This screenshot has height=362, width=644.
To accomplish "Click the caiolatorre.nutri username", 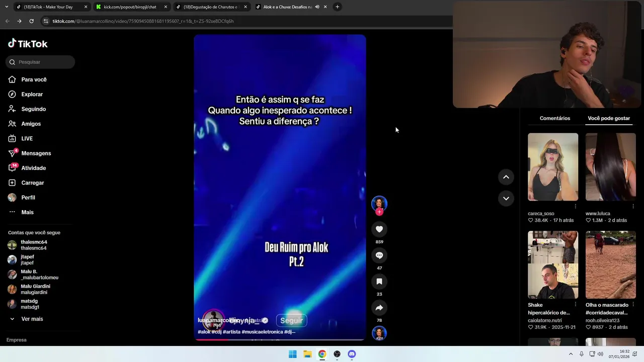I will [545, 320].
